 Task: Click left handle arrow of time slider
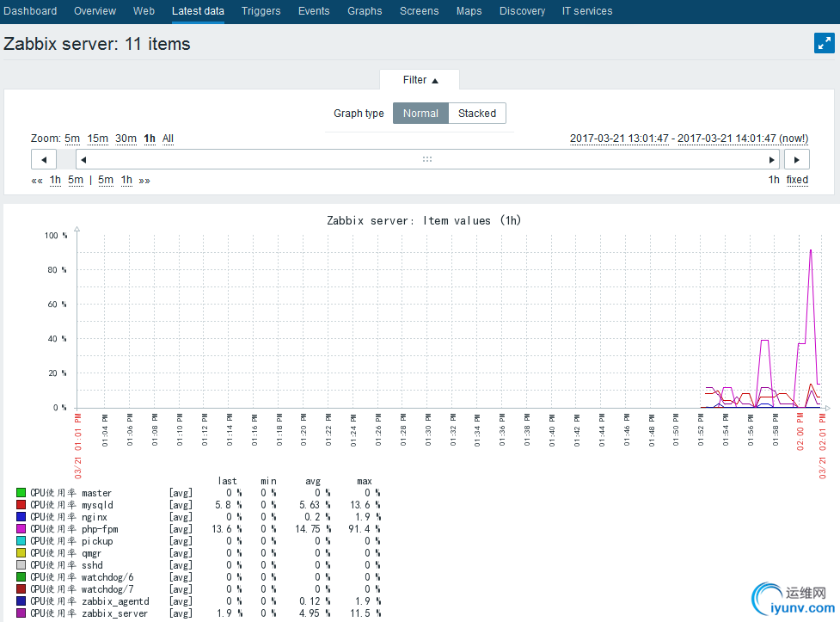click(x=83, y=159)
